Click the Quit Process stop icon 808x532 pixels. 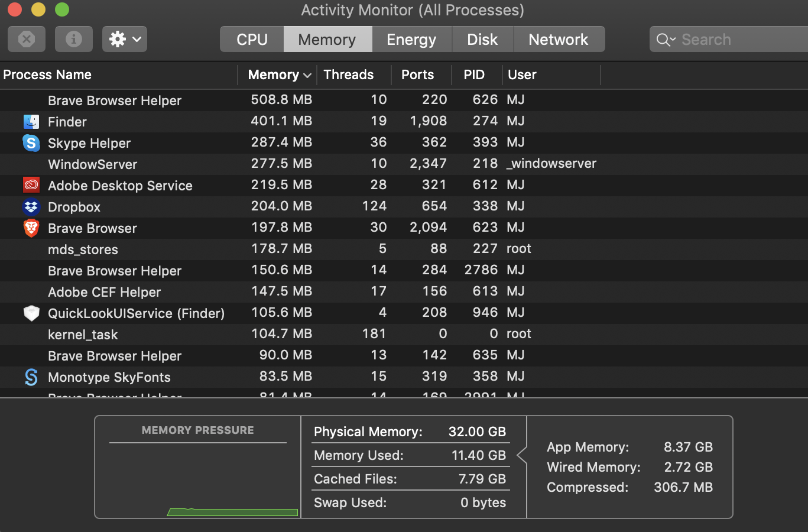27,39
